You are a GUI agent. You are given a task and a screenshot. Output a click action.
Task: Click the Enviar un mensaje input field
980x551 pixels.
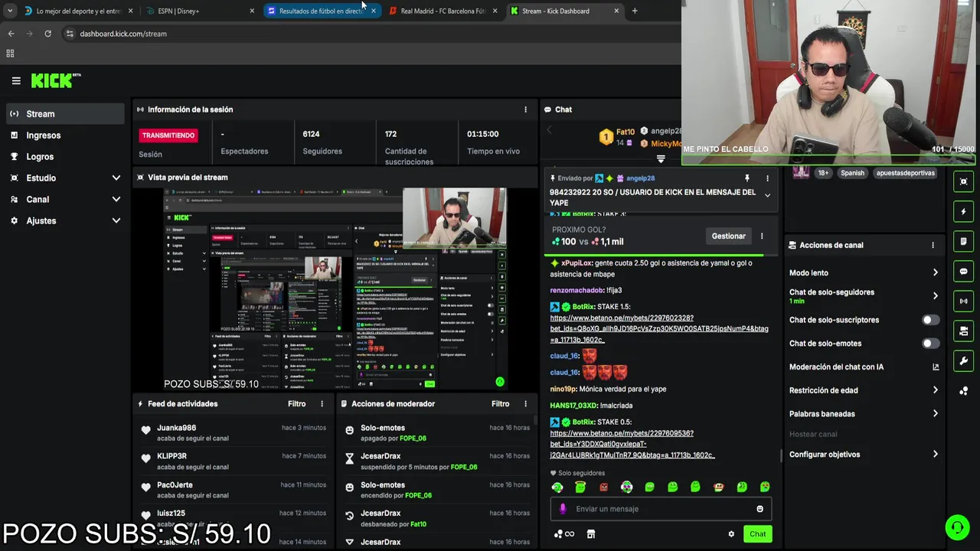point(661,509)
